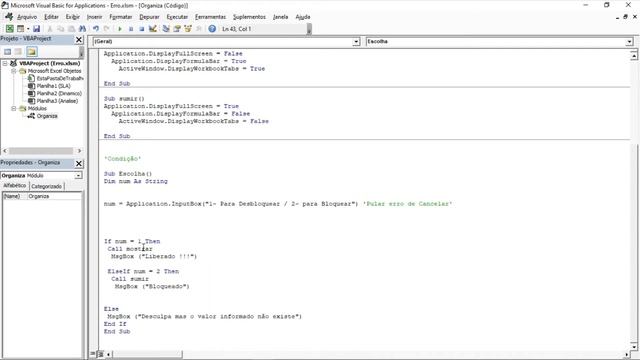Viewport: 640px width, 360px height.
Task: Open VBA Help with the question mark icon
Action: (x=212, y=29)
